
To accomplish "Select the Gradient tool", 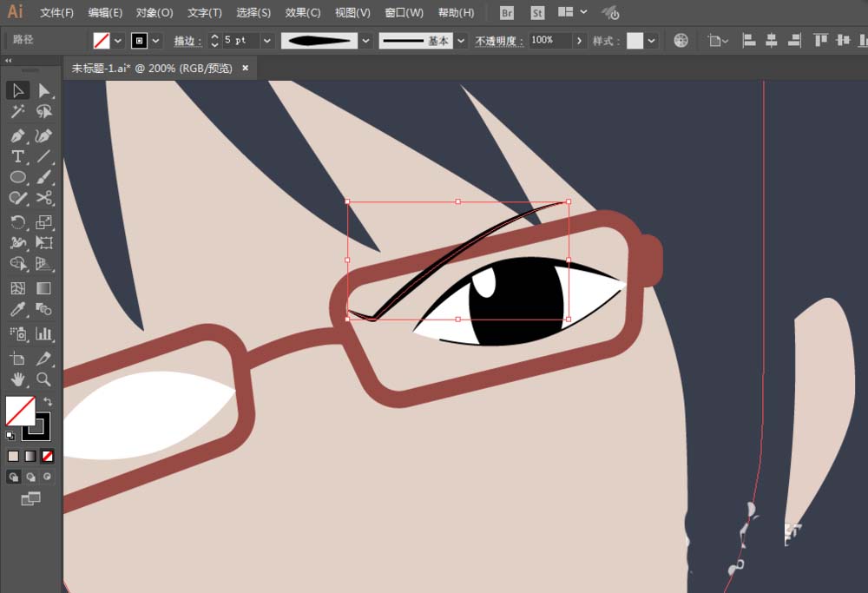I will 43,288.
